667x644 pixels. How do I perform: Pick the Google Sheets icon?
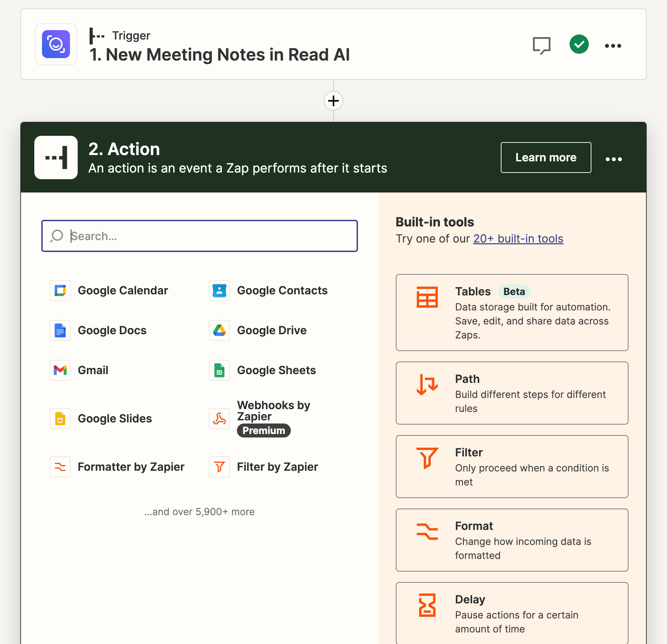click(x=219, y=370)
